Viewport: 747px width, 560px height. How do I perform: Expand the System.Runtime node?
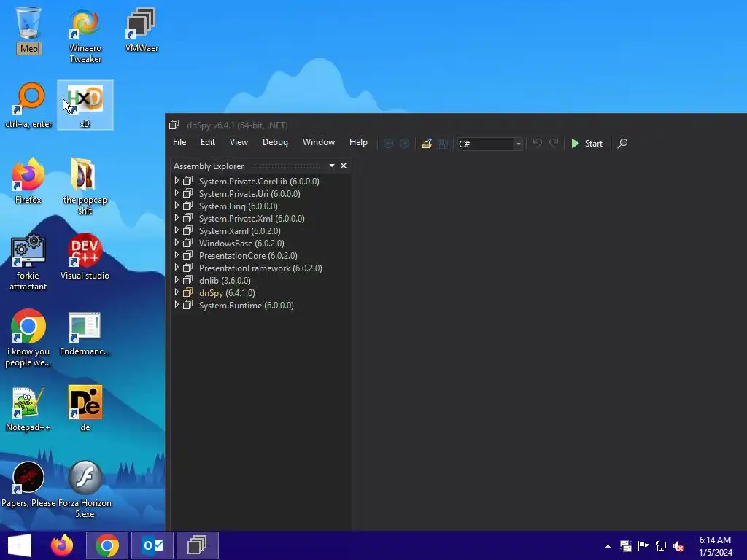177,305
